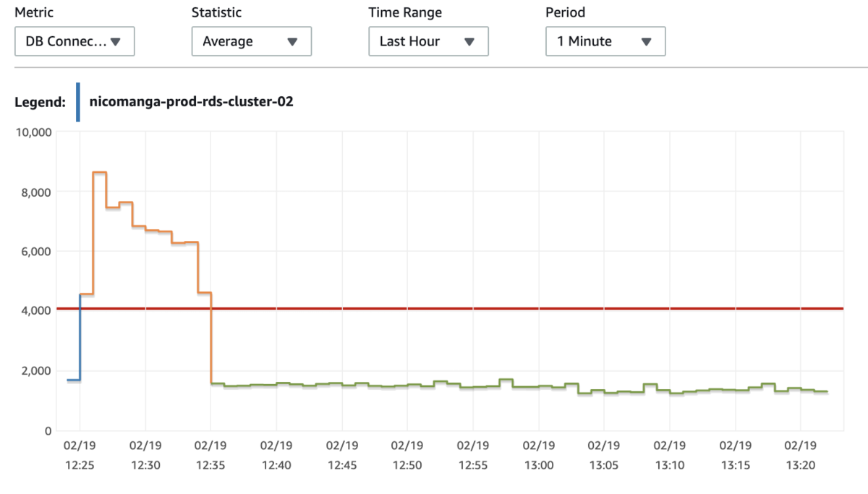Click the 13:00 time axis label
This screenshot has width=868, height=494.
click(538, 456)
